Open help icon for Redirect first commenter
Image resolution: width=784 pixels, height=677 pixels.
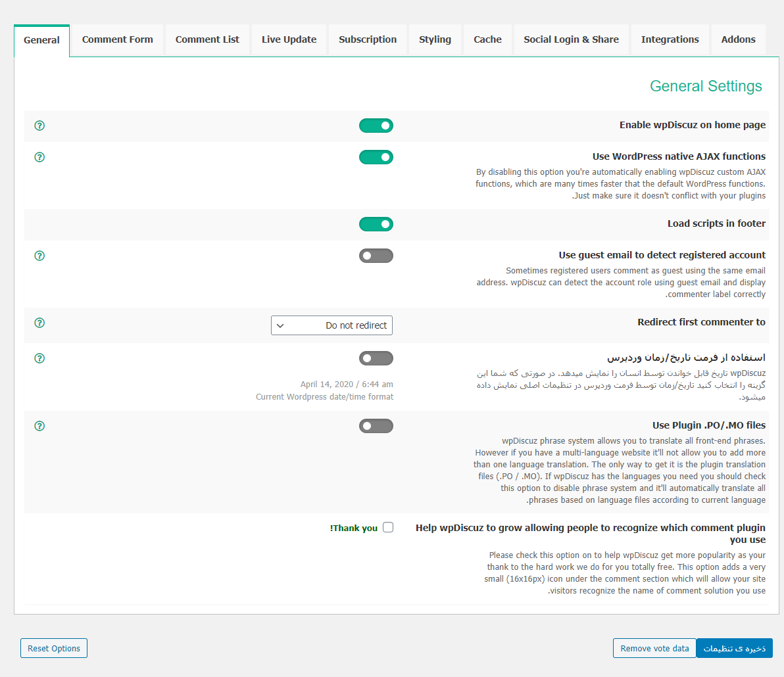(x=39, y=323)
